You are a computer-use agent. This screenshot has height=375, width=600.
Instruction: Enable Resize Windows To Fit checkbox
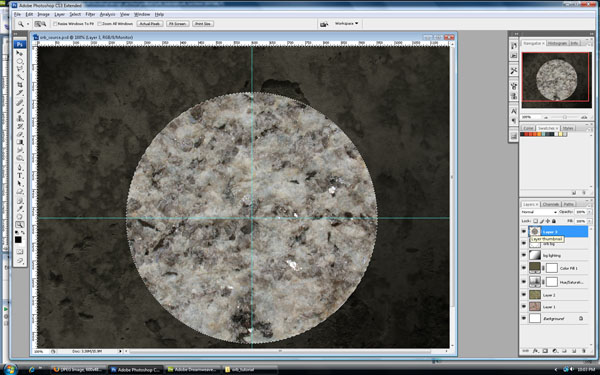point(55,24)
